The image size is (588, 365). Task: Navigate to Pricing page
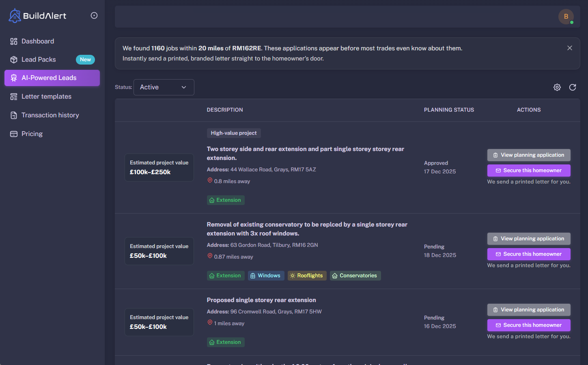click(x=32, y=134)
